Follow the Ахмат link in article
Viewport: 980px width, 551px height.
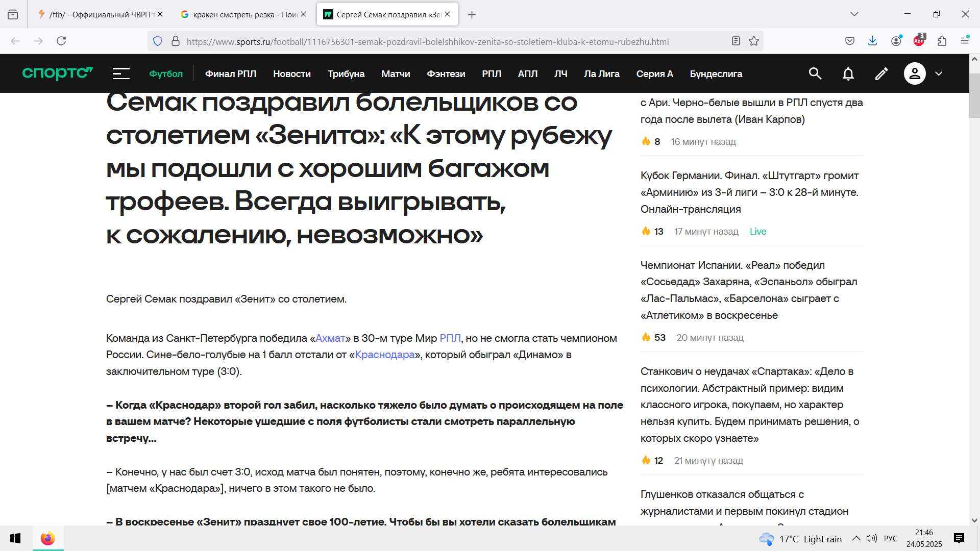(x=330, y=338)
